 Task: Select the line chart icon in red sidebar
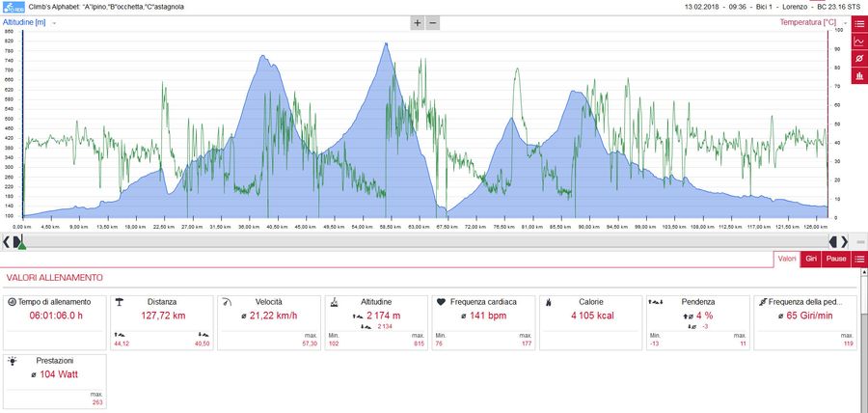[x=859, y=41]
